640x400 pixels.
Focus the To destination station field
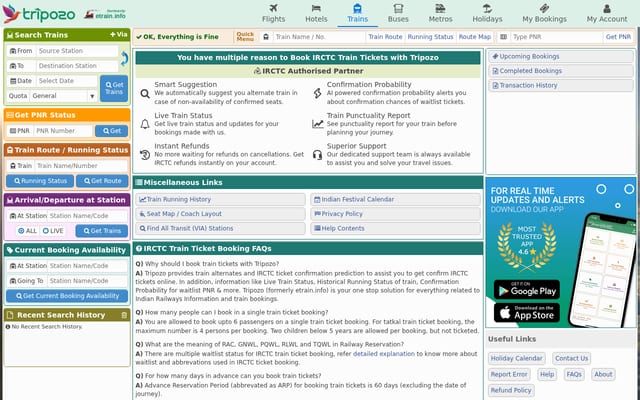(x=77, y=66)
